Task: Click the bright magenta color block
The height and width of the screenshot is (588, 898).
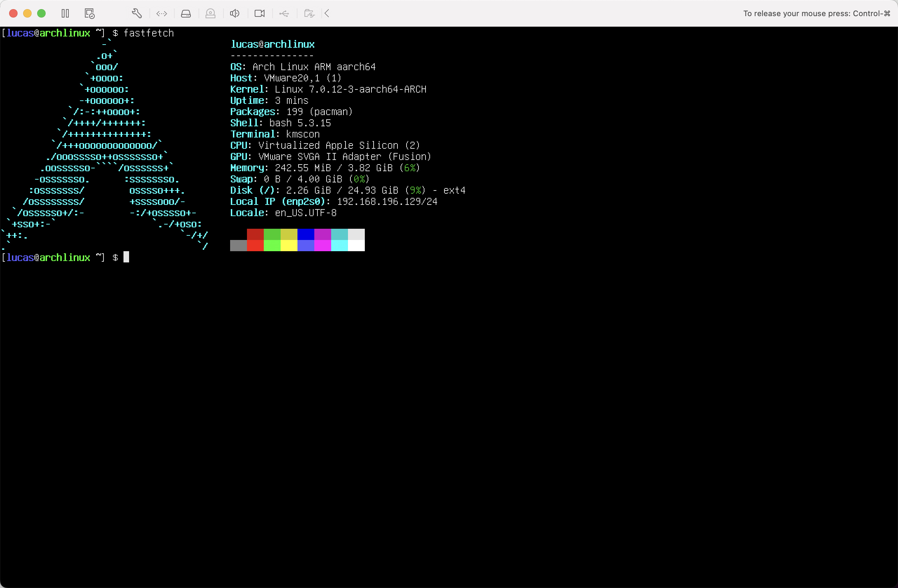Action: pos(323,246)
